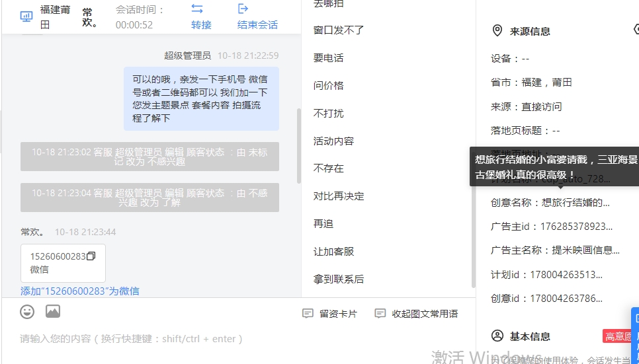Click the 结束会话 end session link
Image resolution: width=639 pixels, height=364 pixels.
(x=257, y=25)
